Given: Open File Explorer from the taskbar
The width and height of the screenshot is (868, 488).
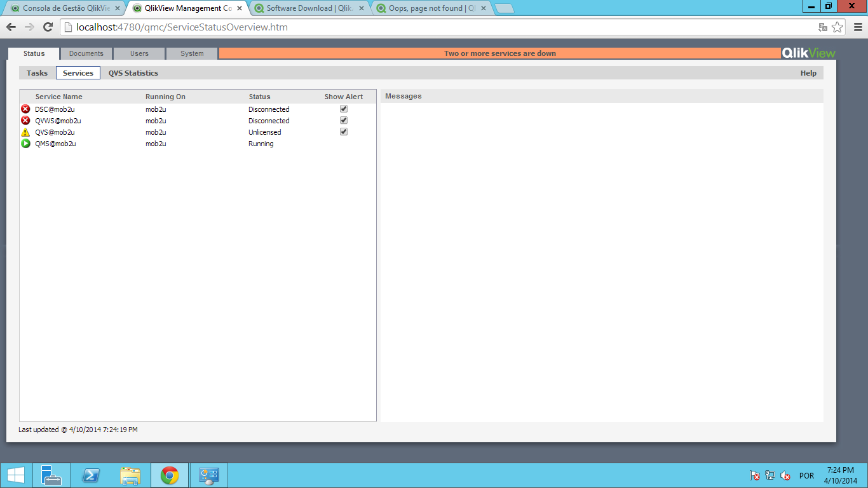Looking at the screenshot, I should (x=130, y=475).
